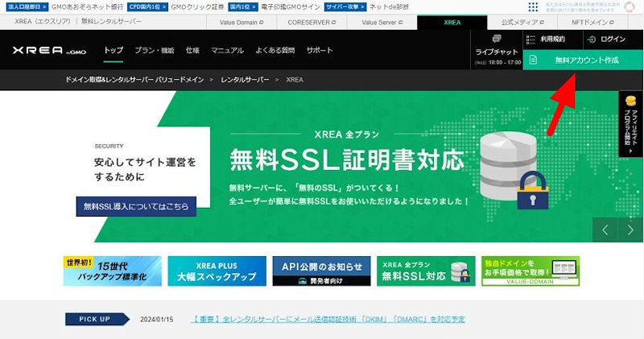Go to the previous banner slide arrow
The width and height of the screenshot is (644, 339).
point(605,230)
